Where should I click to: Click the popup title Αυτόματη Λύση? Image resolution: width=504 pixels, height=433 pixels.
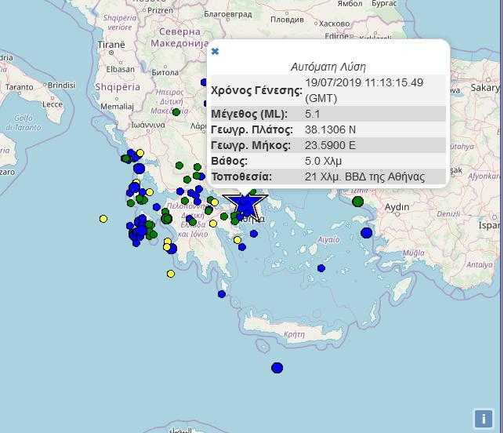pyautogui.click(x=328, y=67)
